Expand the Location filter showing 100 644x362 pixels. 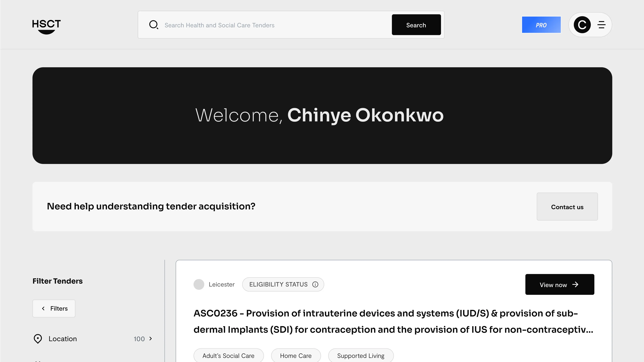93,339
